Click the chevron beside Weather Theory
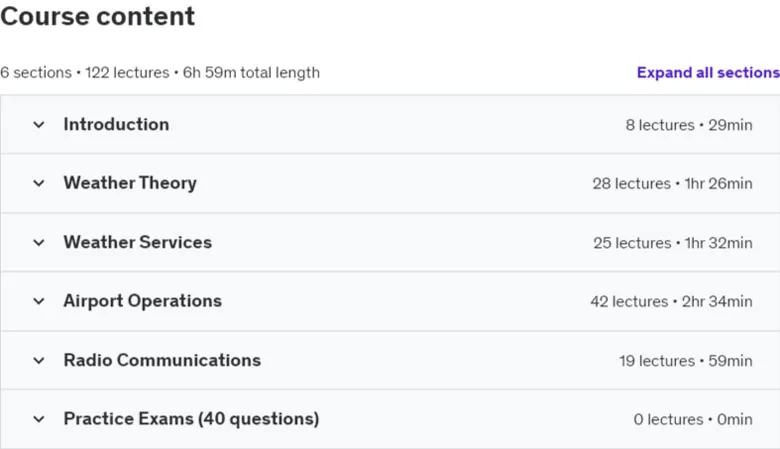Screen dimensions: 780x449 tap(39, 183)
